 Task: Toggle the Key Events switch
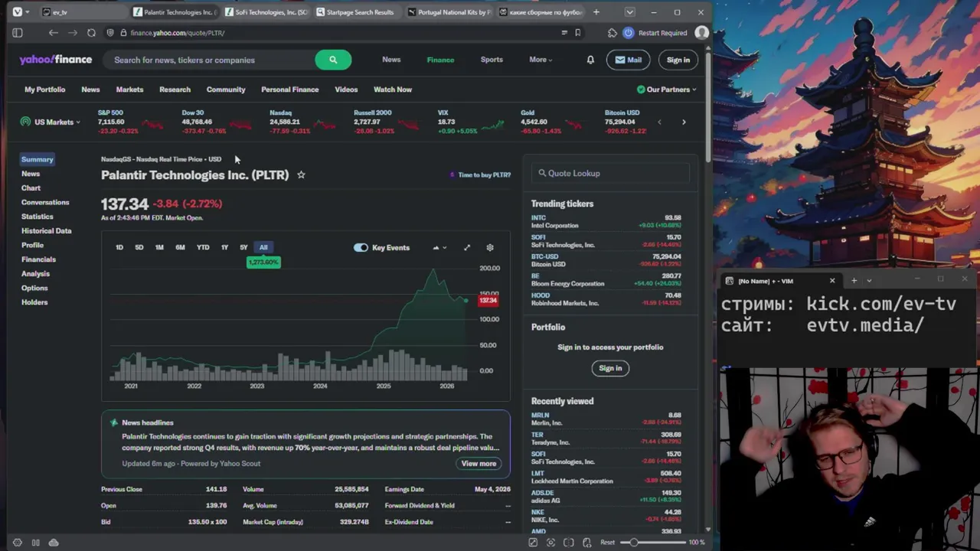tap(361, 247)
